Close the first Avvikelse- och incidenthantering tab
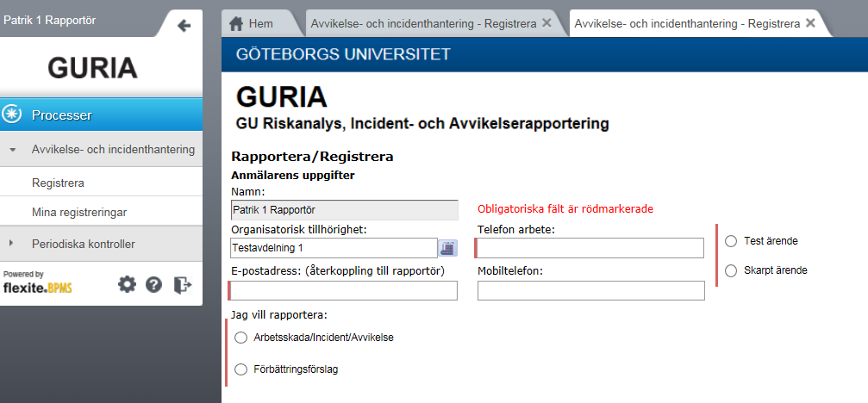This screenshot has width=868, height=403. [546, 23]
